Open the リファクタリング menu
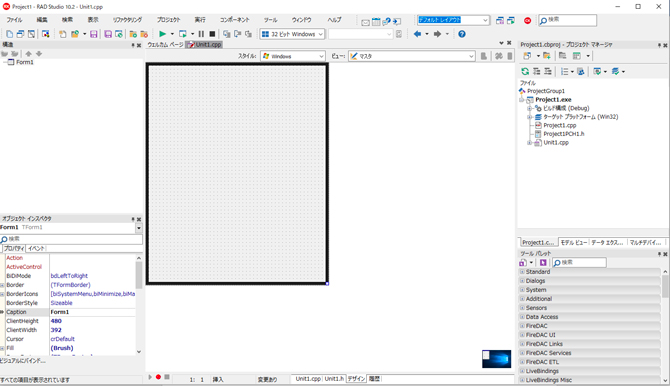The image size is (670, 386). click(127, 20)
